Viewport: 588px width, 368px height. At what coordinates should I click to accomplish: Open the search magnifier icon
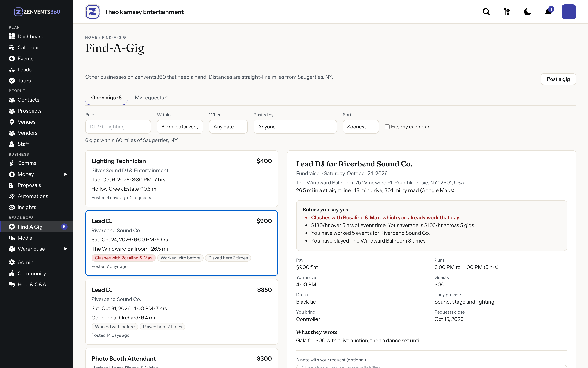click(486, 12)
